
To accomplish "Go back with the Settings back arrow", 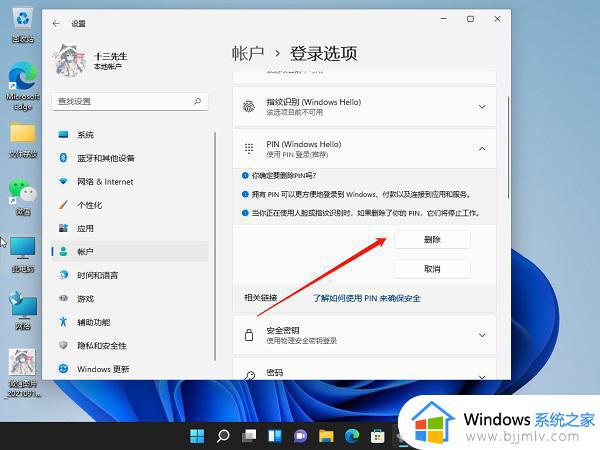I will [56, 24].
